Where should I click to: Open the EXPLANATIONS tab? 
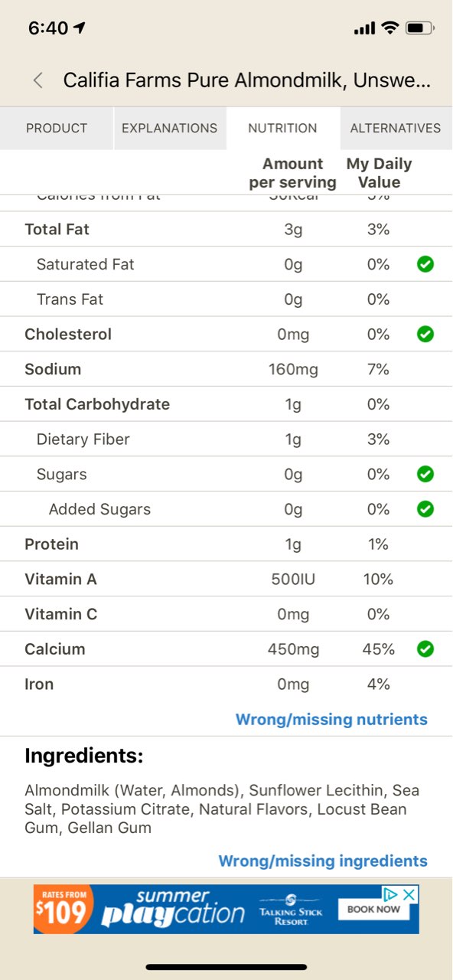click(x=169, y=129)
